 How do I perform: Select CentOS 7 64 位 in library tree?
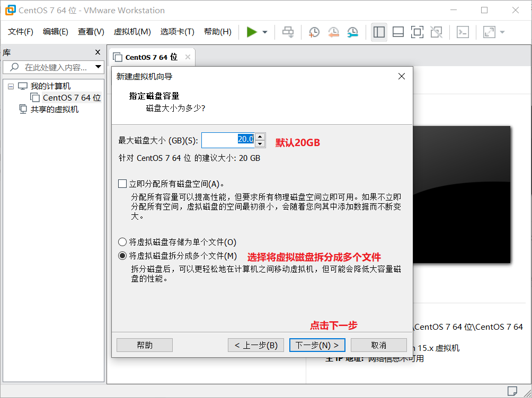pyautogui.click(x=72, y=97)
